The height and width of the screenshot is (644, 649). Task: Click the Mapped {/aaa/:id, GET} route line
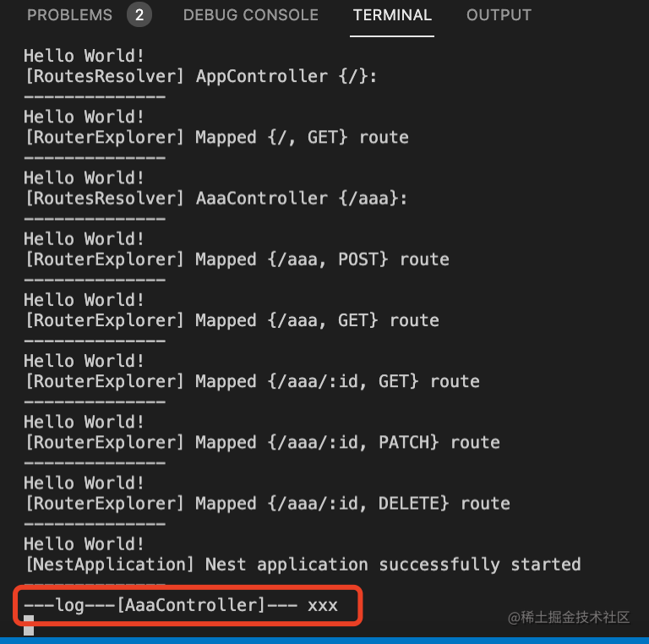[x=252, y=381]
